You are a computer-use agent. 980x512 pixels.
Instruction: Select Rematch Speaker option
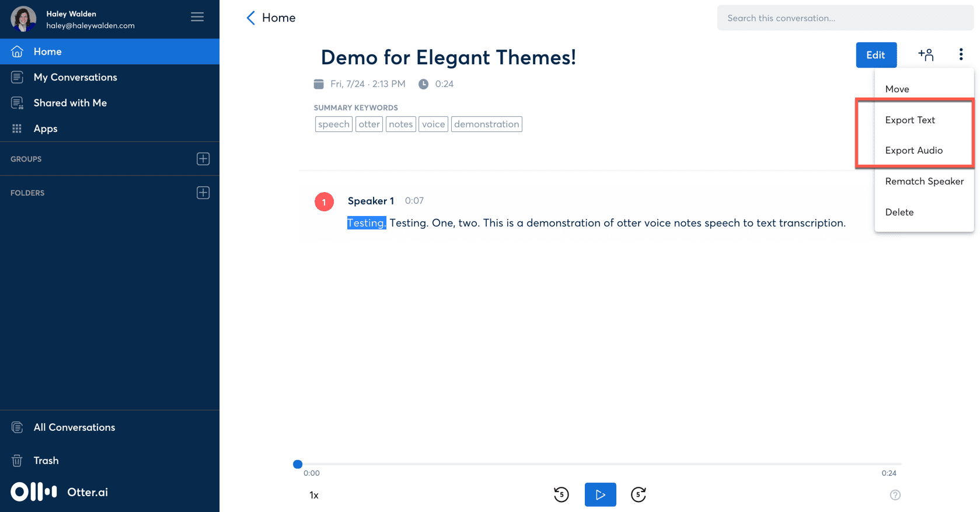(x=924, y=181)
